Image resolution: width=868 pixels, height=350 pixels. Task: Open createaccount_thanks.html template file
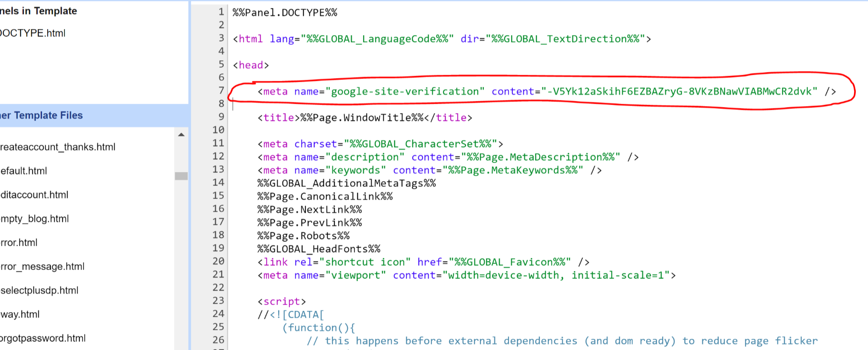(57, 147)
